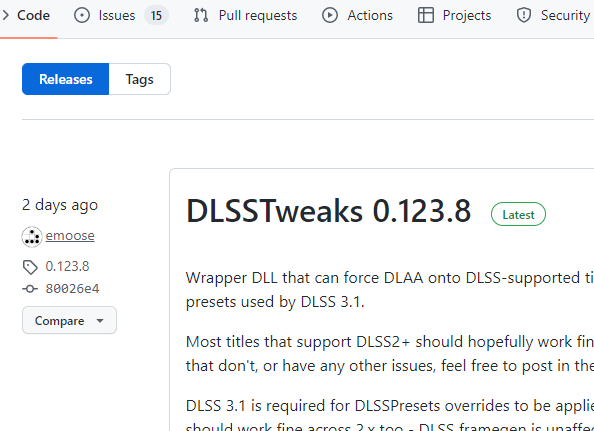Switch to the Tags view

tap(139, 79)
